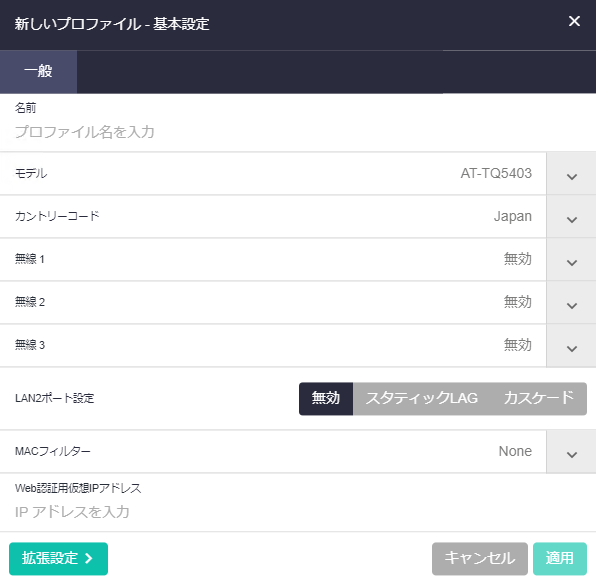Screen dimensions: 596x585
Task: Expand the MACフィルター dropdown chevron
Action: (571, 452)
